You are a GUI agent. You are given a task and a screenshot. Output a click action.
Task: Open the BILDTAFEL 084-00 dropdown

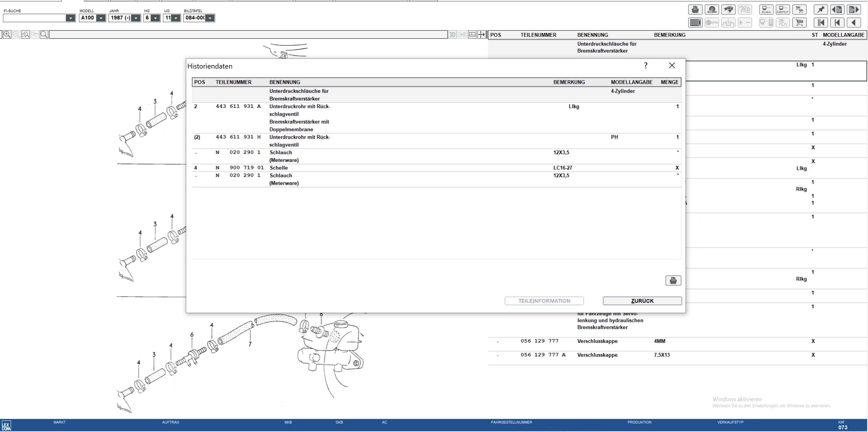tap(210, 18)
